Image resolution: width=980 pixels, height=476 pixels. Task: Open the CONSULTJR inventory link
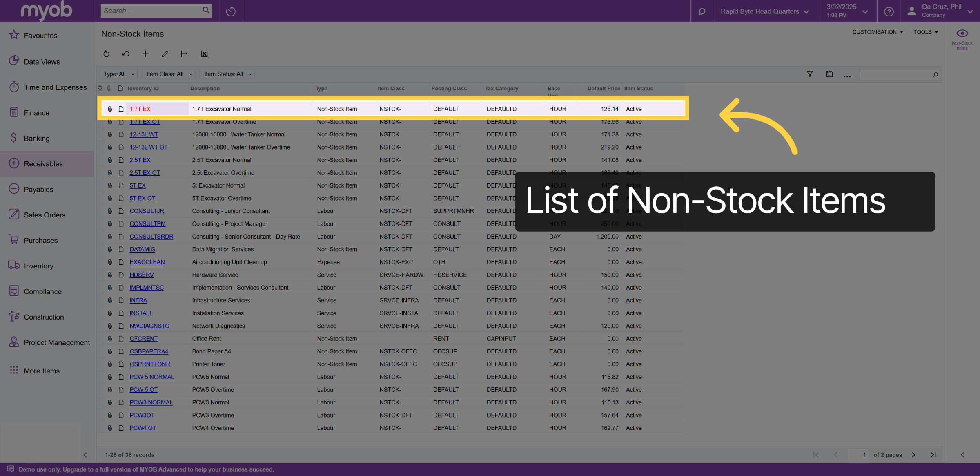point(147,211)
